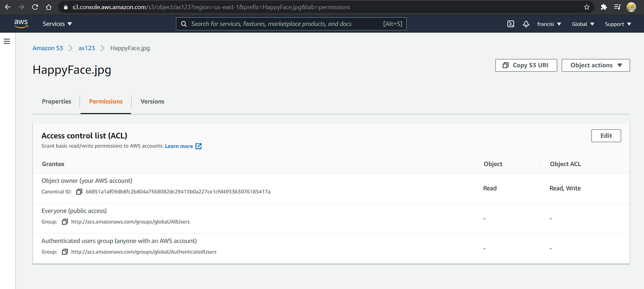
Task: Focus the services search bar
Action: 291,23
